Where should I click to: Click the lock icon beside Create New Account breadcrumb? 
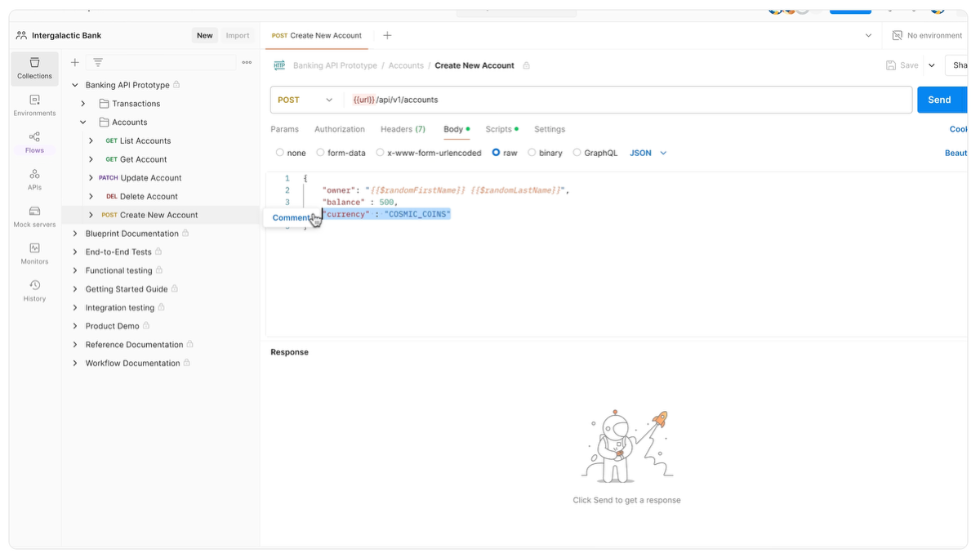(526, 65)
